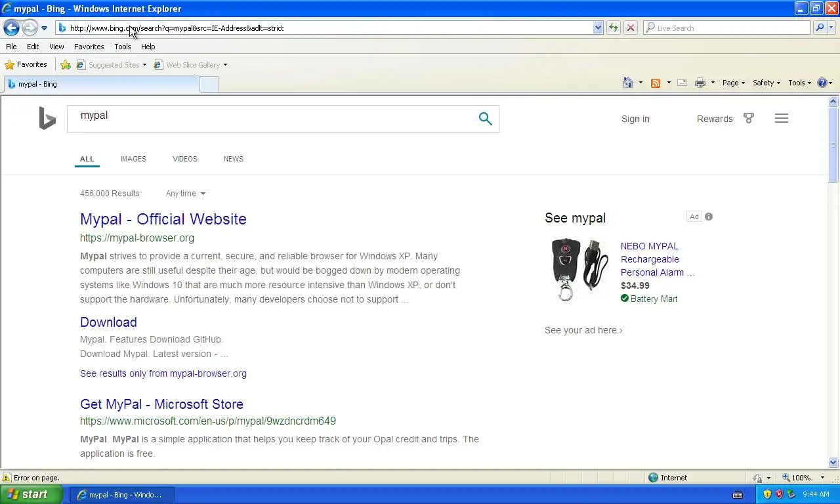Click the Battery Mart seller link

654,299
